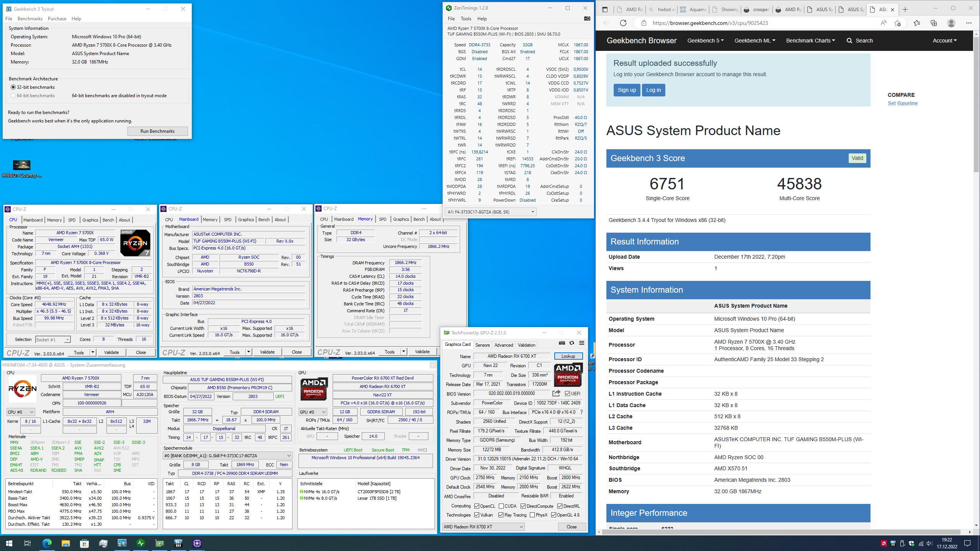Toggle the UEFI checkbox in GPU-Z
The image size is (980, 551).
pyautogui.click(x=567, y=393)
